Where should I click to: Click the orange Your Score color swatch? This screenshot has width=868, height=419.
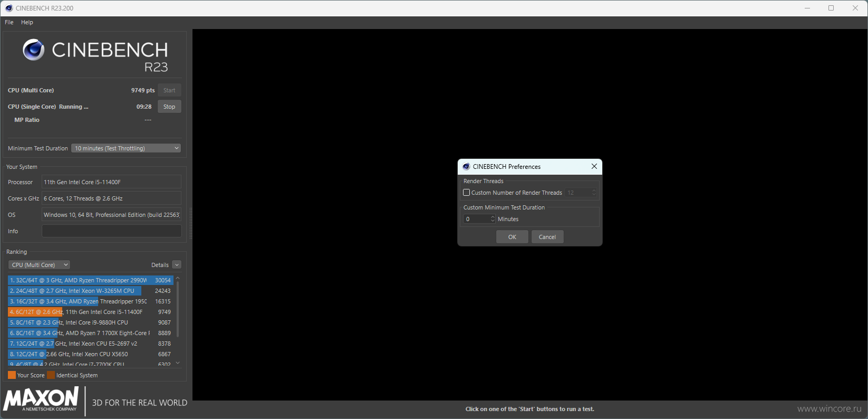[12, 375]
